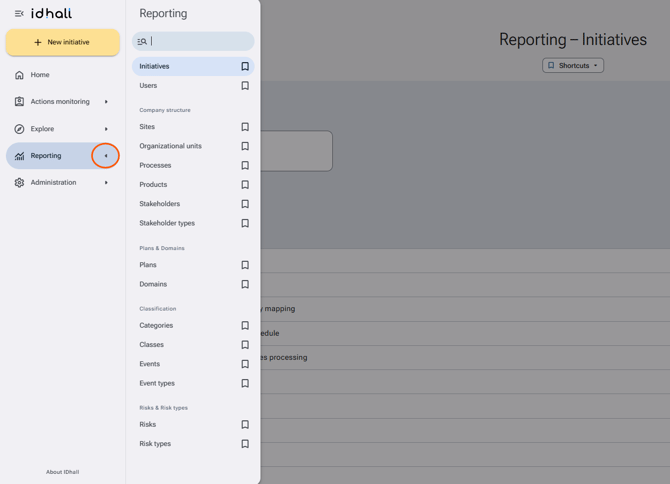Open the About IDhall link

(x=62, y=472)
